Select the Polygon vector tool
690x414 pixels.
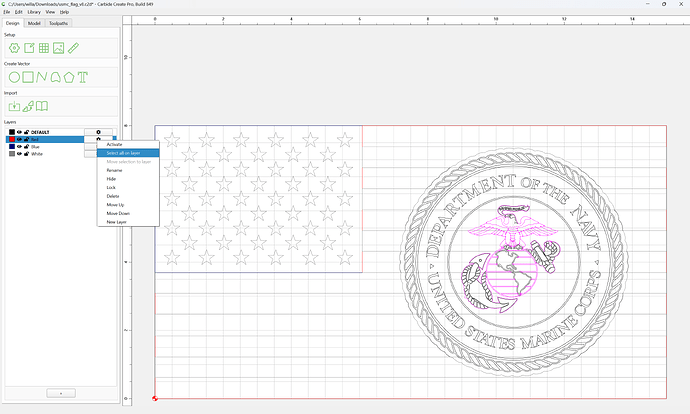pyautogui.click(x=69, y=77)
